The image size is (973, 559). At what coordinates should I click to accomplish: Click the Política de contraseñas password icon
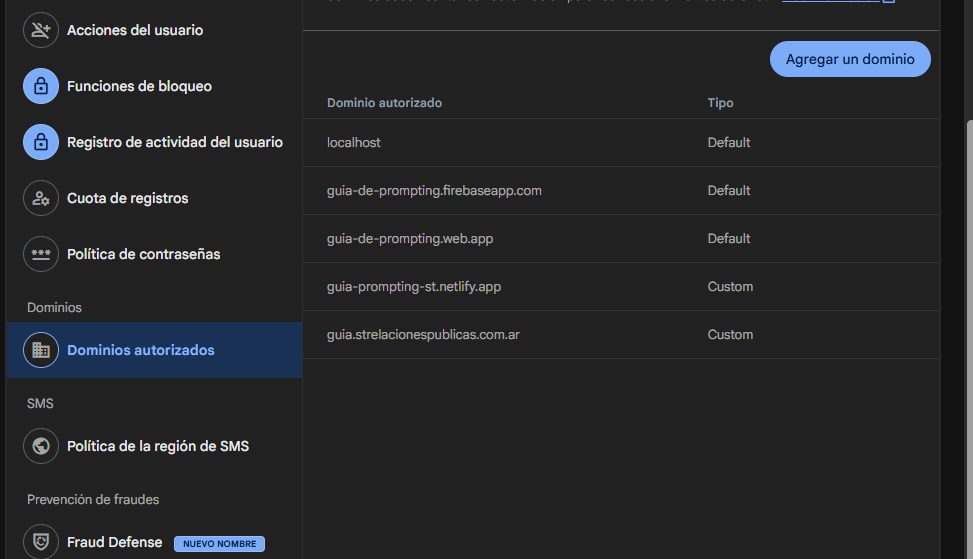tap(41, 254)
